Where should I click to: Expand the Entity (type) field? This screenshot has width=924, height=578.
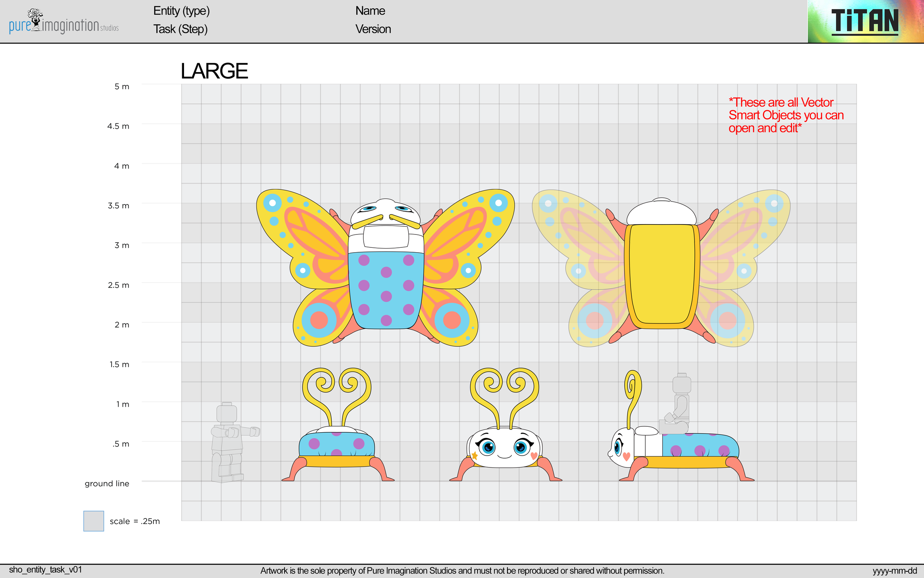pos(181,11)
